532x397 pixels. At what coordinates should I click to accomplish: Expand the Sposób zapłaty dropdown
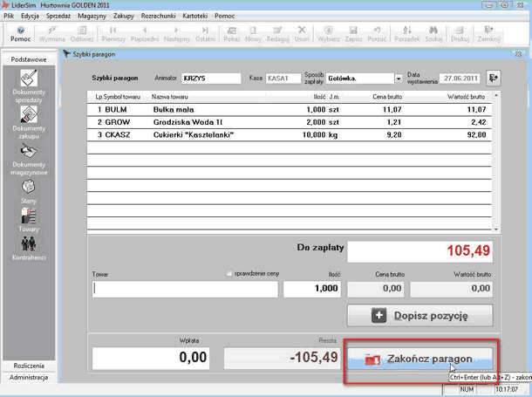click(399, 79)
